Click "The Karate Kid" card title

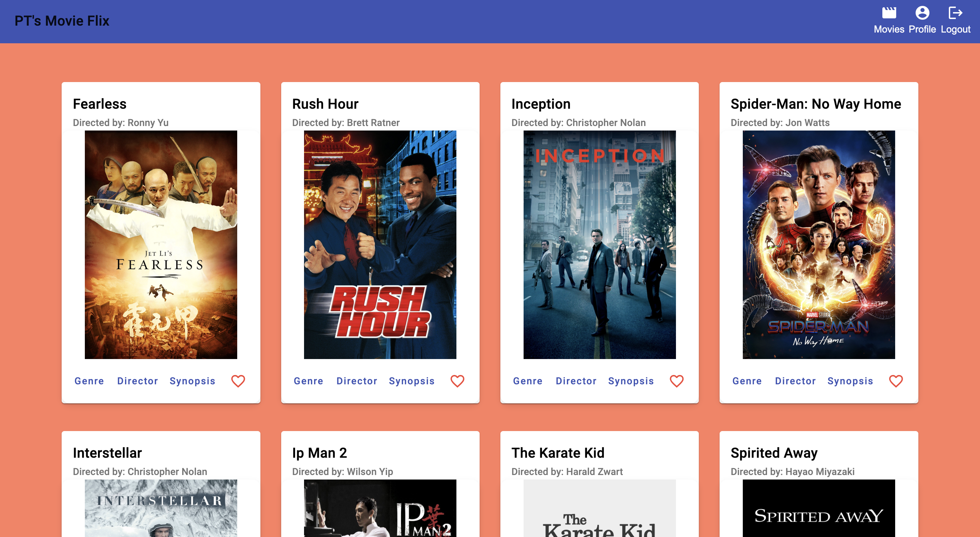tap(558, 453)
